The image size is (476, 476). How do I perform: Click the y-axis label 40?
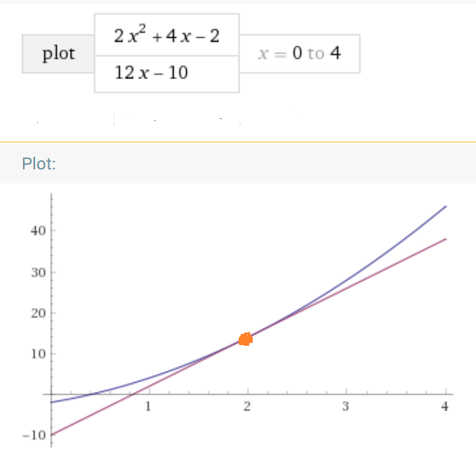(x=38, y=231)
